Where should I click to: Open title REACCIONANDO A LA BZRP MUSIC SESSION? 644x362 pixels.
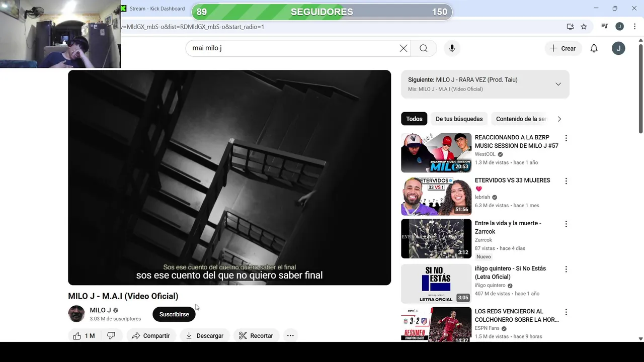516,141
